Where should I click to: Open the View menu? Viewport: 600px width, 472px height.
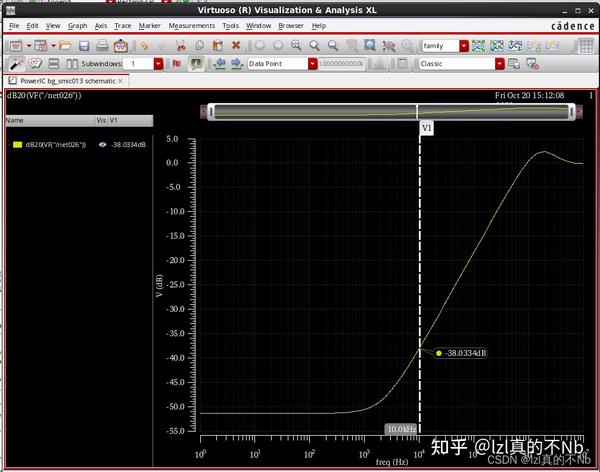pos(53,26)
